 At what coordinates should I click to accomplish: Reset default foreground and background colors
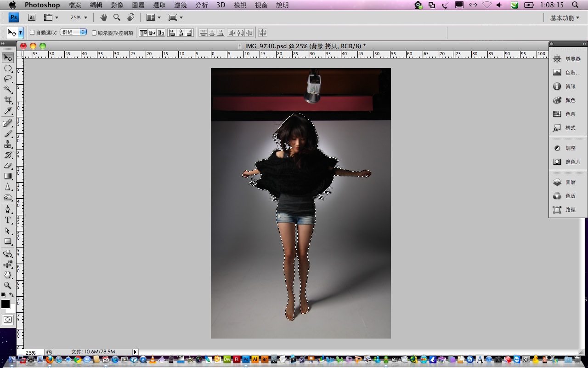(4, 295)
